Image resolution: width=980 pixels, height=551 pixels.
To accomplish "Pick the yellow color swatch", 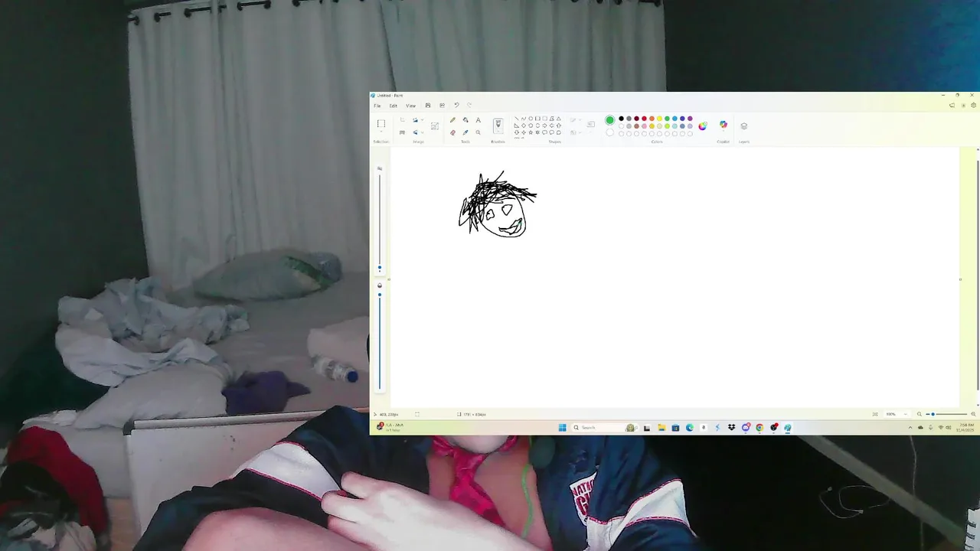I will coord(659,119).
